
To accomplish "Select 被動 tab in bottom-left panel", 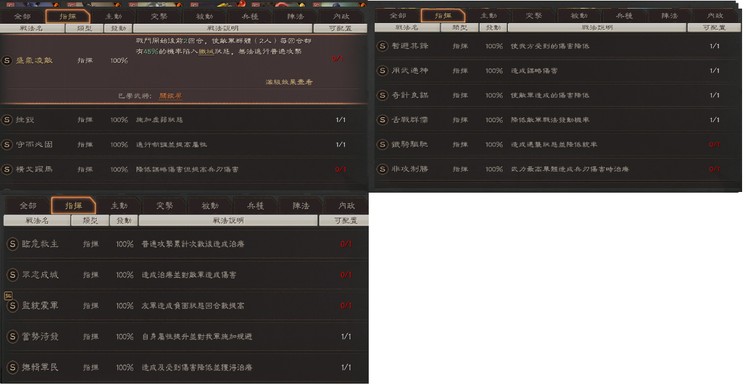I will 210,206.
